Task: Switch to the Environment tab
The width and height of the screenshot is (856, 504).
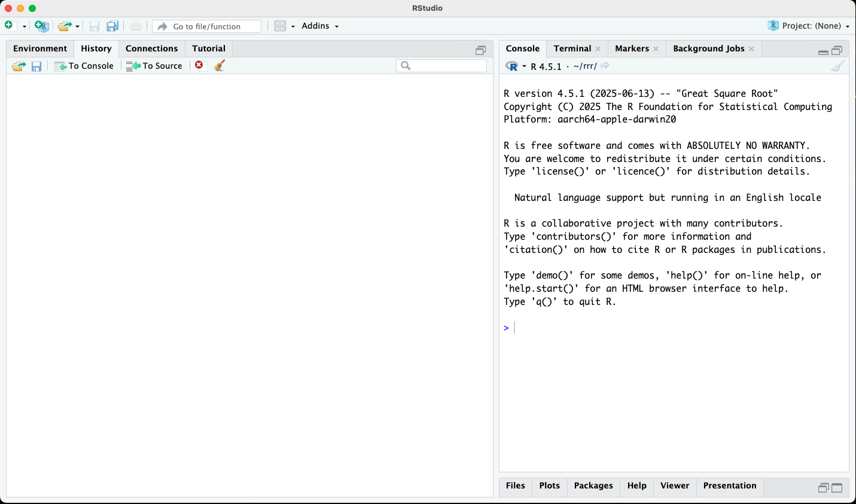Action: coord(40,48)
